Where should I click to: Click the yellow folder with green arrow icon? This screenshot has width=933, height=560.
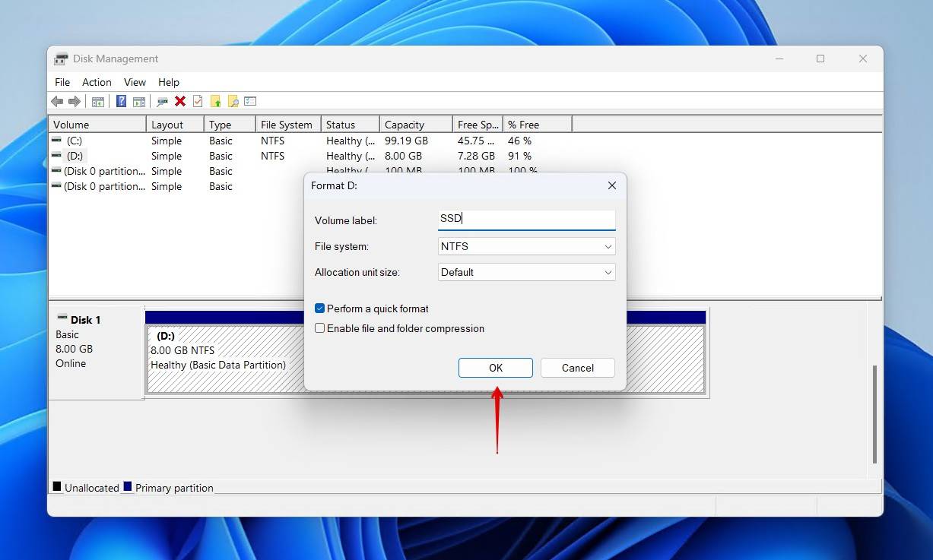pyautogui.click(x=216, y=101)
